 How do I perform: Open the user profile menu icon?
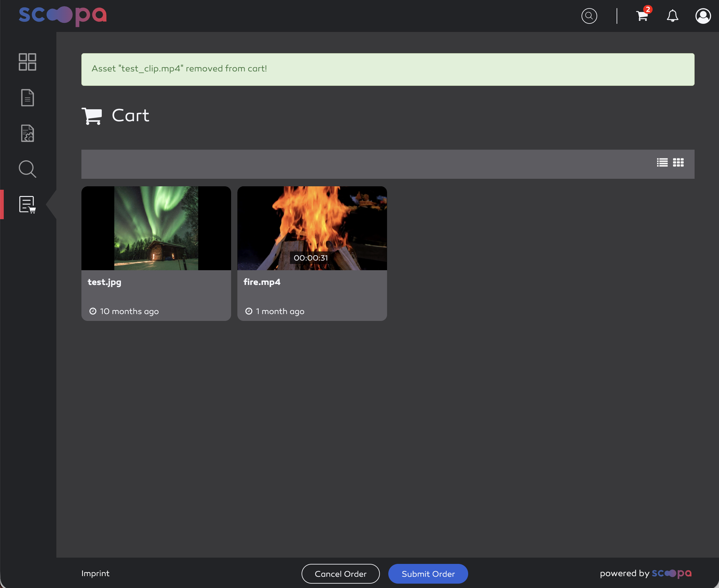pos(703,16)
